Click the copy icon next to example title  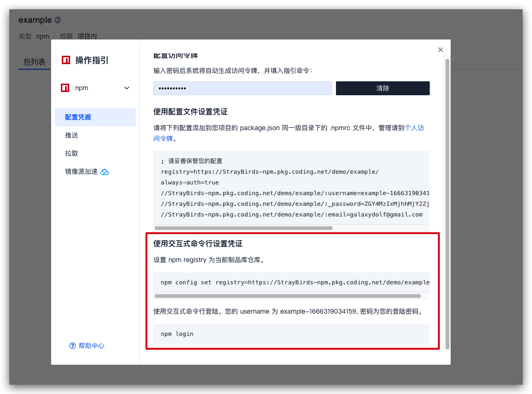click(x=58, y=20)
